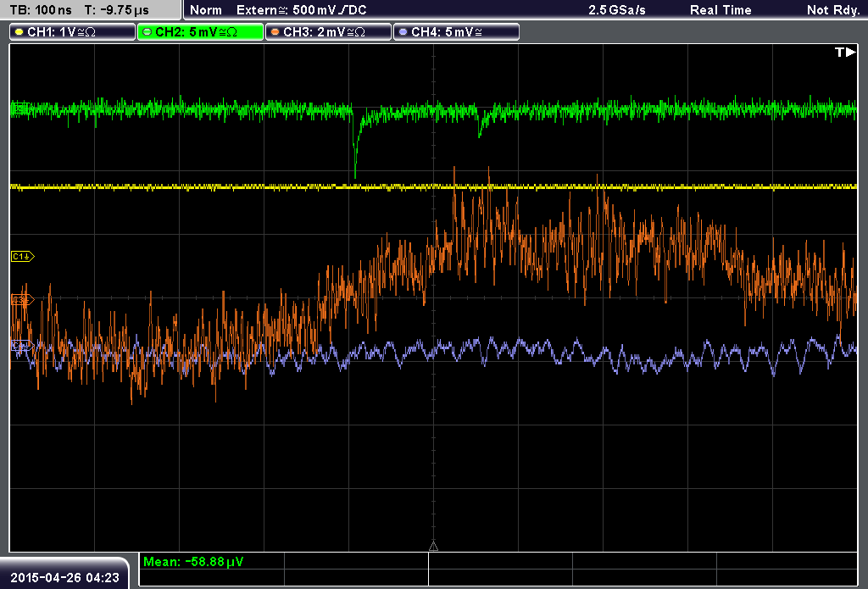
Task: Select the CH3: 2mV channel tab
Action: tap(328, 32)
